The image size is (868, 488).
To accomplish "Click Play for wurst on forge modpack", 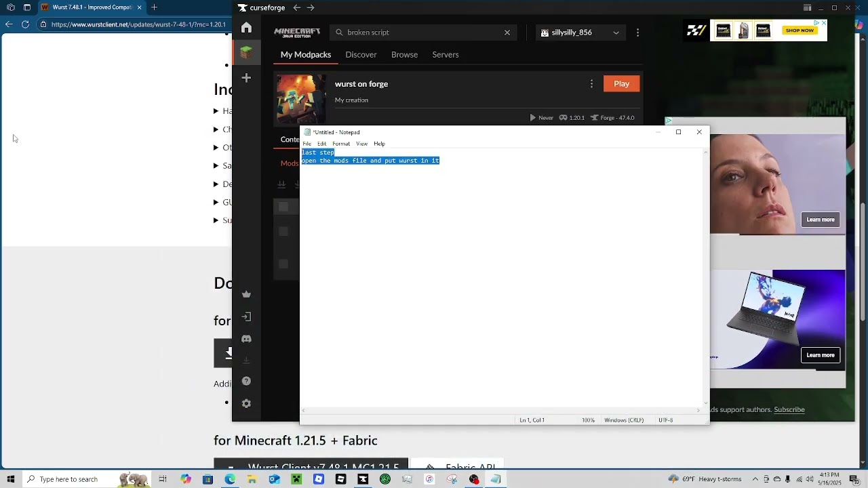I will pyautogui.click(x=621, y=83).
